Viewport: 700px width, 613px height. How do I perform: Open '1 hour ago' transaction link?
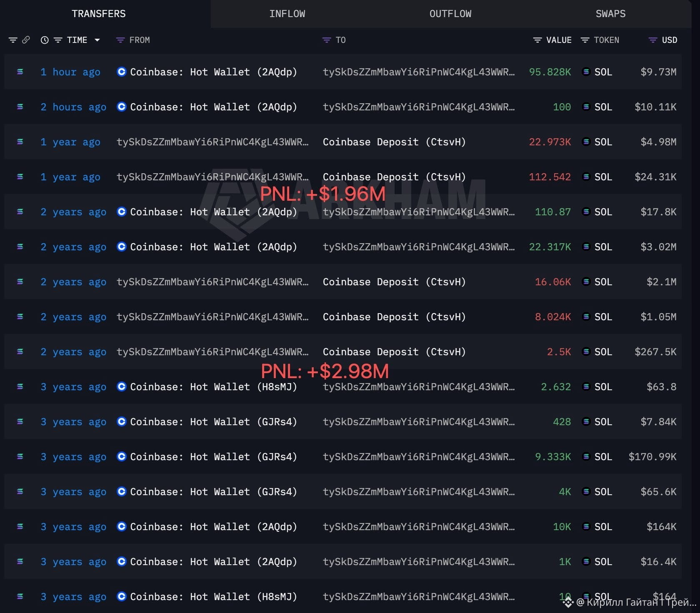coord(70,72)
